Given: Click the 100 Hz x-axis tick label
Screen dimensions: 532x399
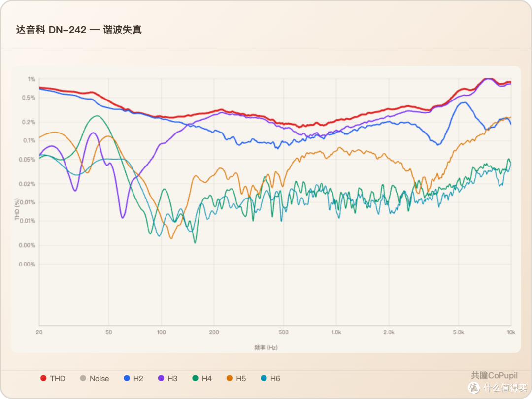Looking at the screenshot, I should 162,332.
